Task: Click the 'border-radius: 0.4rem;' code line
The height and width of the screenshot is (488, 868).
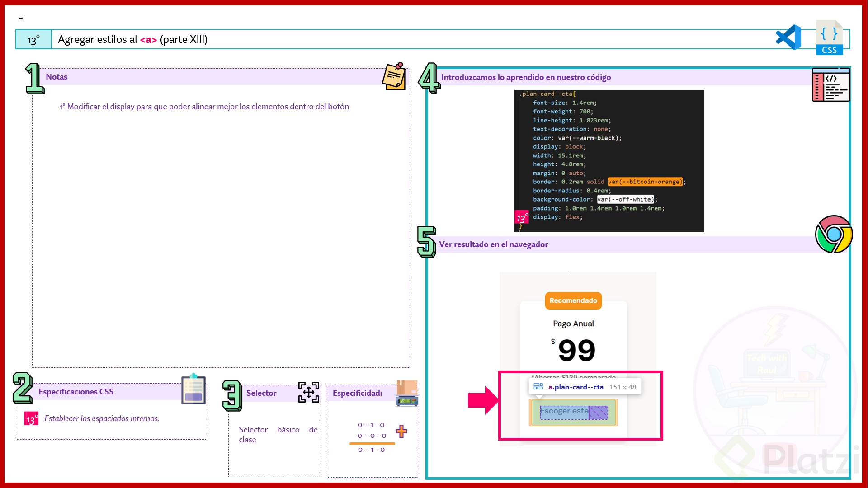Action: [x=572, y=191]
